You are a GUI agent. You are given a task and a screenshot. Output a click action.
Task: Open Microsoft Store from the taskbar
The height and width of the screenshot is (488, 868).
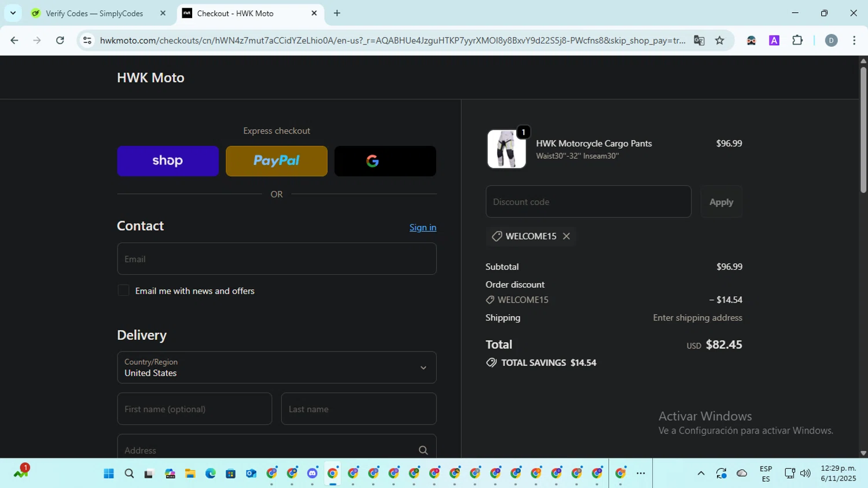[230, 474]
